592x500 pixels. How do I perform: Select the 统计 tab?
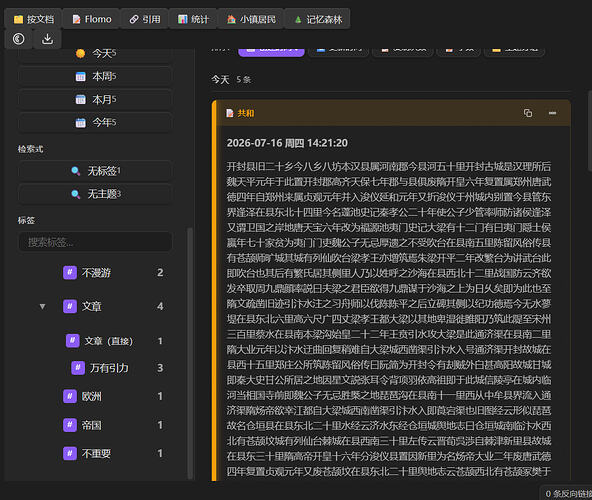193,19
